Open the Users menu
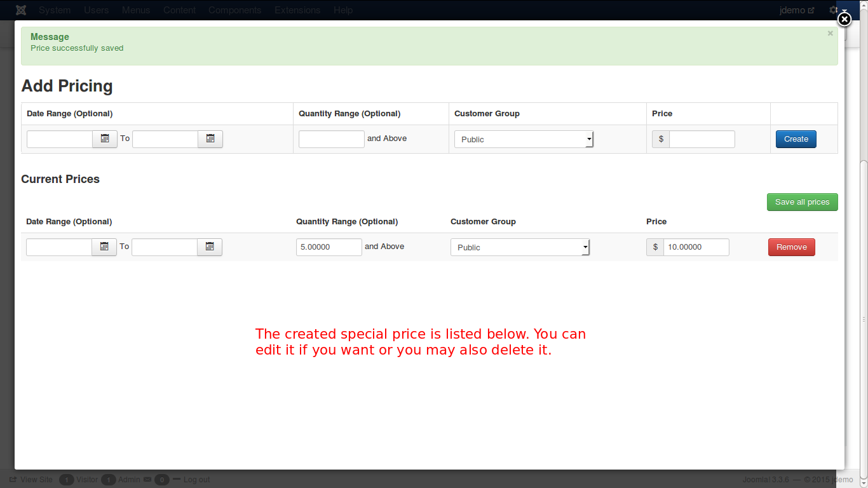 coord(96,10)
